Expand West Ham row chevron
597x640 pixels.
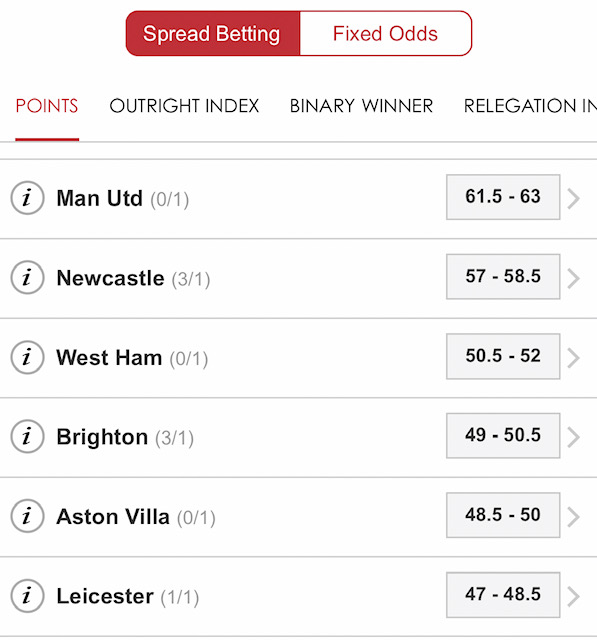574,358
